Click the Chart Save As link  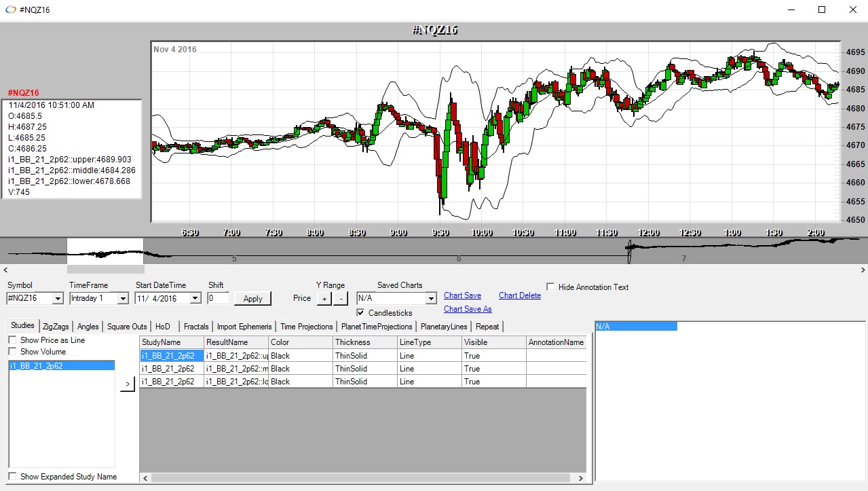point(468,309)
